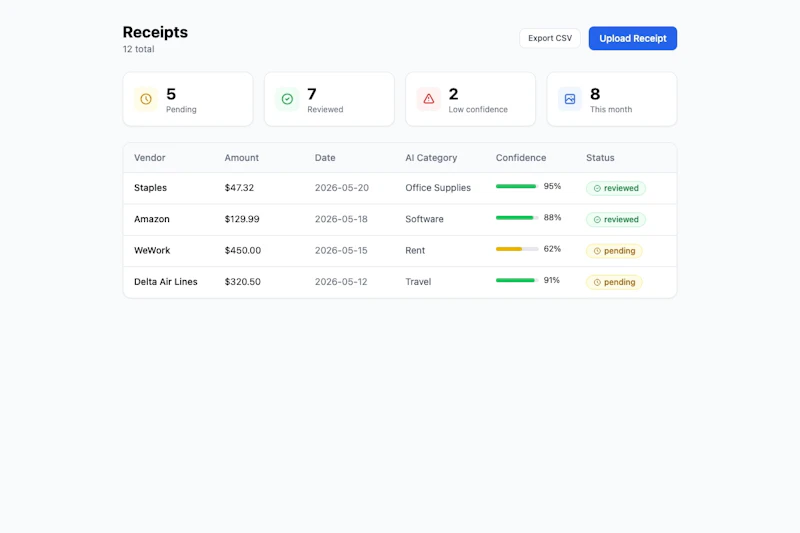Click the check icon in Staples reviewed badge
Image resolution: width=800 pixels, height=533 pixels.
(x=597, y=188)
